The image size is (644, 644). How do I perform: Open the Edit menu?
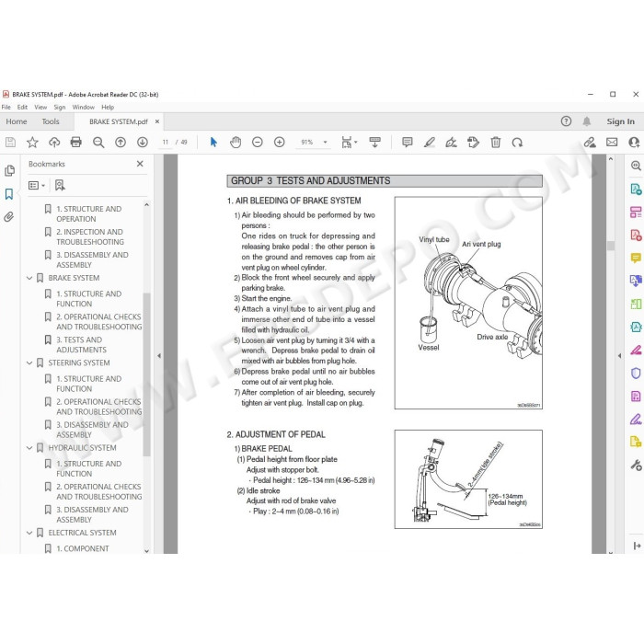point(22,108)
